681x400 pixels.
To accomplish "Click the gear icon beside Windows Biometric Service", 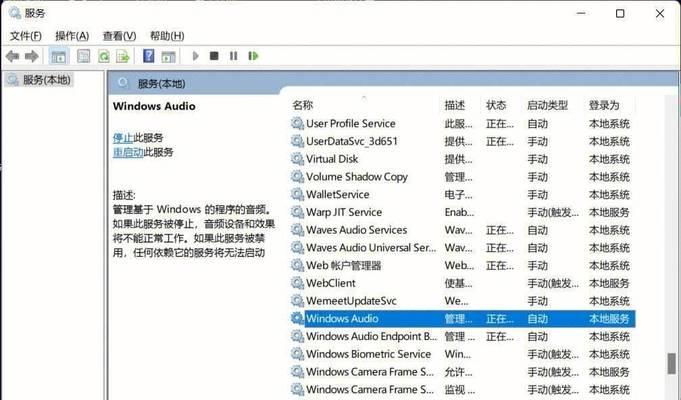I will [298, 354].
